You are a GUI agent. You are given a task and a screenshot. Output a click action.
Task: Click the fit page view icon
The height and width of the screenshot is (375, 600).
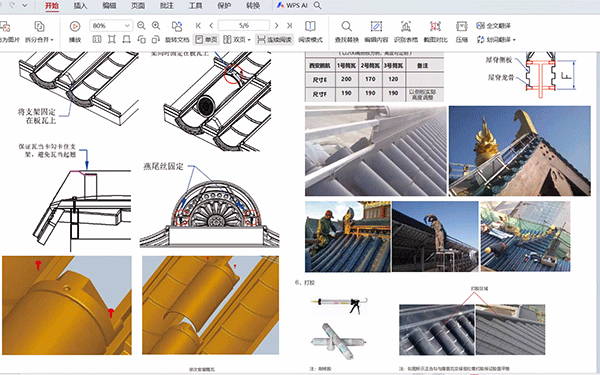[x=112, y=39]
